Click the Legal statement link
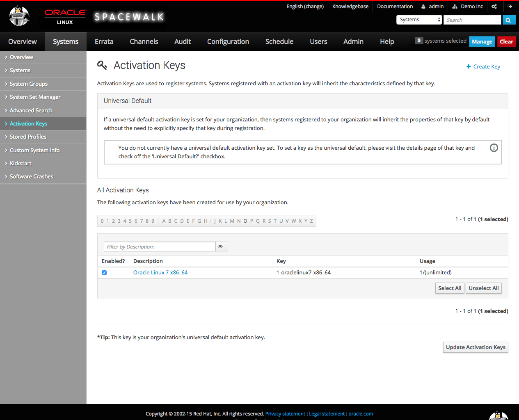 327,414
